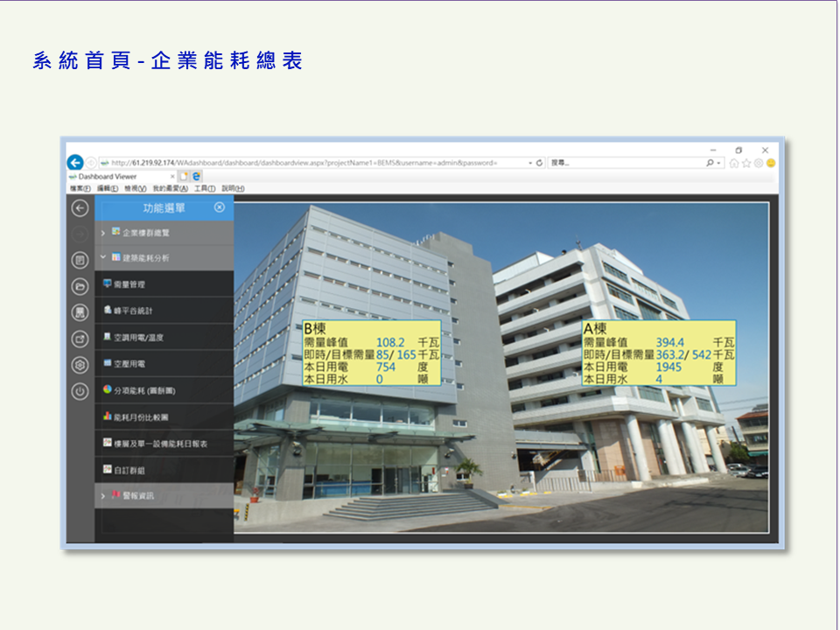Image resolution: width=840 pixels, height=630 pixels.
Task: Click the A棟 building info panel
Action: pos(658,353)
